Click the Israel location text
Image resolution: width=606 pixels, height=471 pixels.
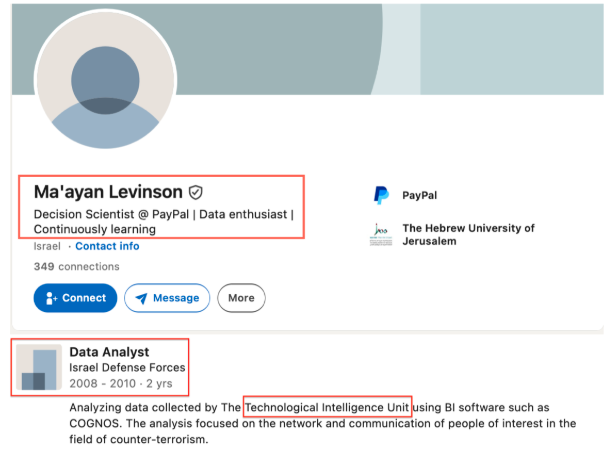47,246
